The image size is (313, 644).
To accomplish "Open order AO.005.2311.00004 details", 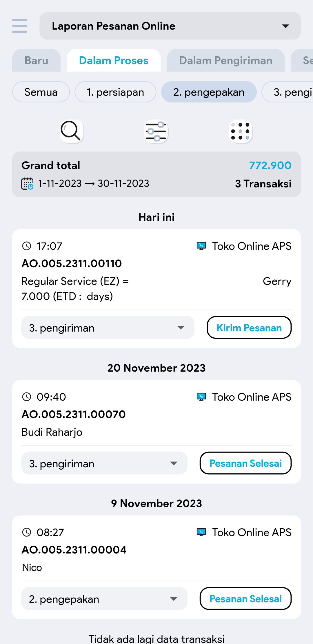I will coord(74,550).
